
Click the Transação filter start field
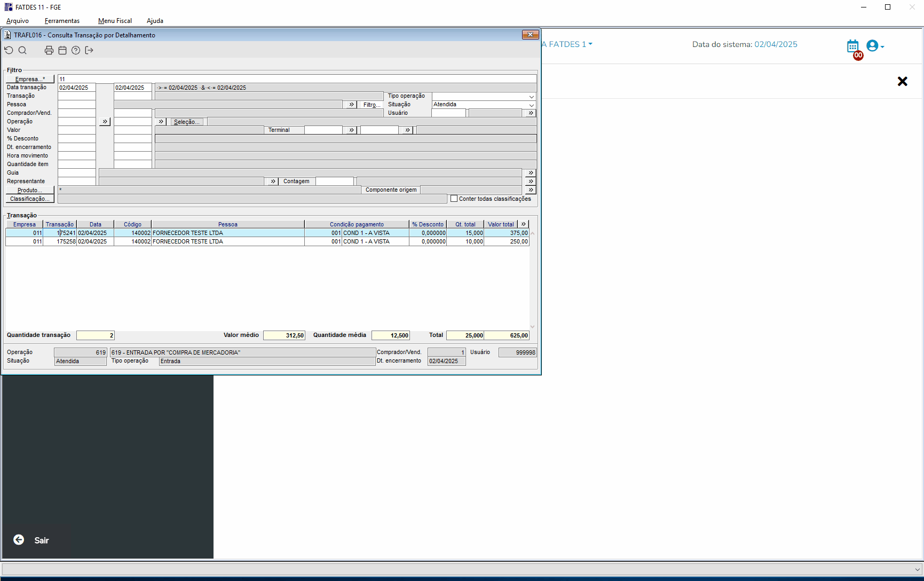point(77,96)
